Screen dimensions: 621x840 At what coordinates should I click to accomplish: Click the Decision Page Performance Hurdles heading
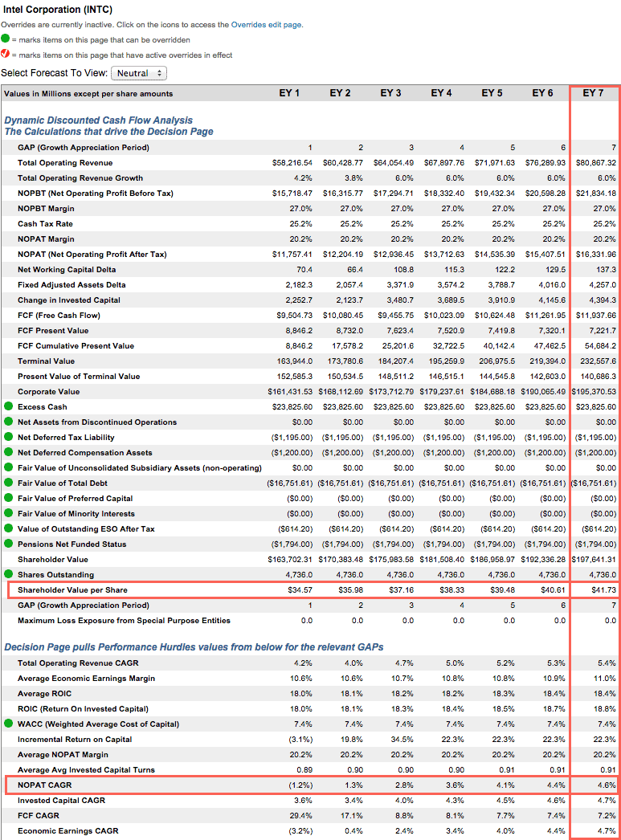pyautogui.click(x=194, y=647)
